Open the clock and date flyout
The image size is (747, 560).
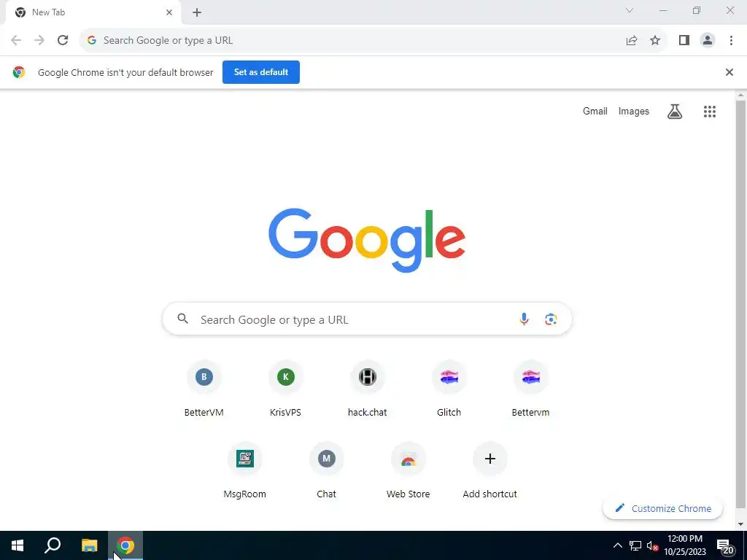click(685, 545)
